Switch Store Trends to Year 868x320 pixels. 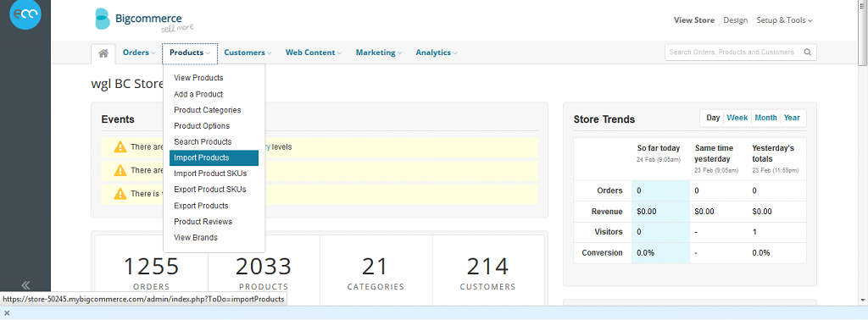[x=792, y=118]
